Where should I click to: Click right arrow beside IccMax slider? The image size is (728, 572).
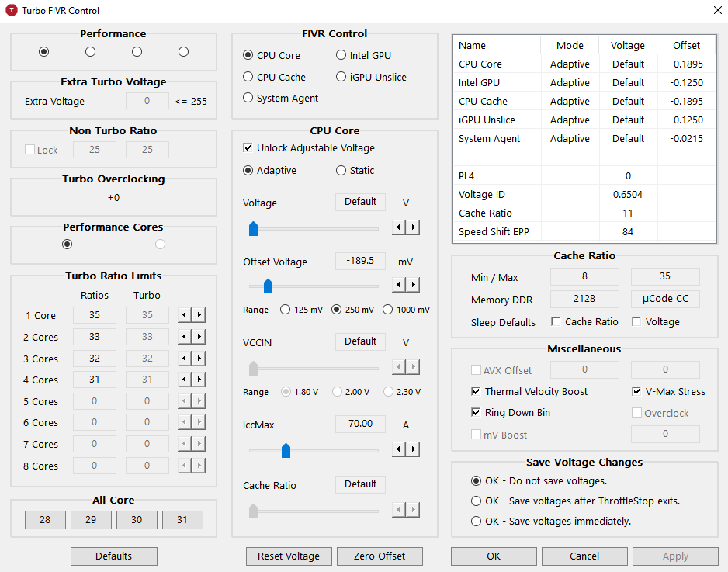coord(413,449)
